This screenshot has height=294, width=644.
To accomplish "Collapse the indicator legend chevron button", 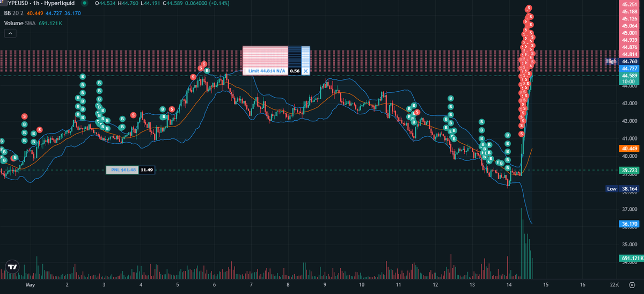I will [11, 33].
